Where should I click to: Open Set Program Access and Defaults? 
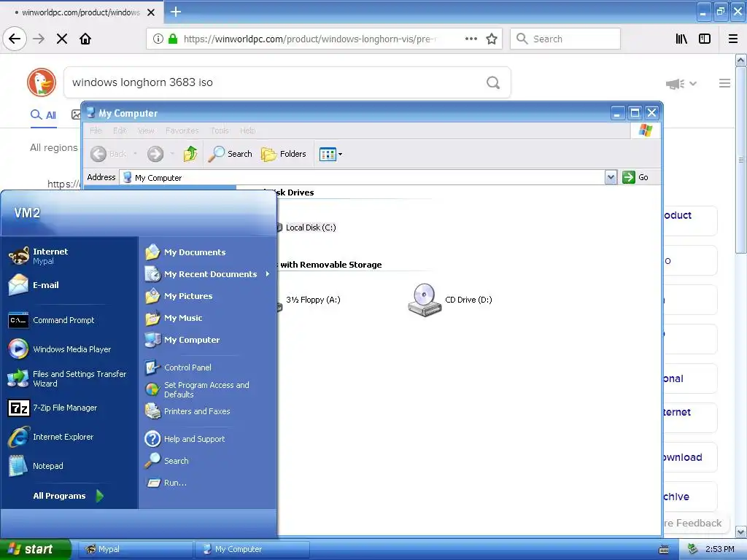[207, 389]
